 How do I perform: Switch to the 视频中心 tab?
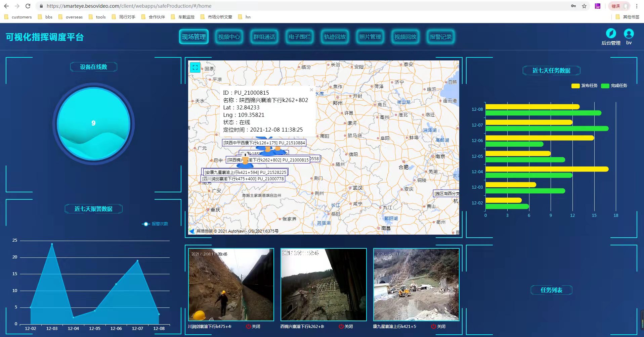point(229,37)
